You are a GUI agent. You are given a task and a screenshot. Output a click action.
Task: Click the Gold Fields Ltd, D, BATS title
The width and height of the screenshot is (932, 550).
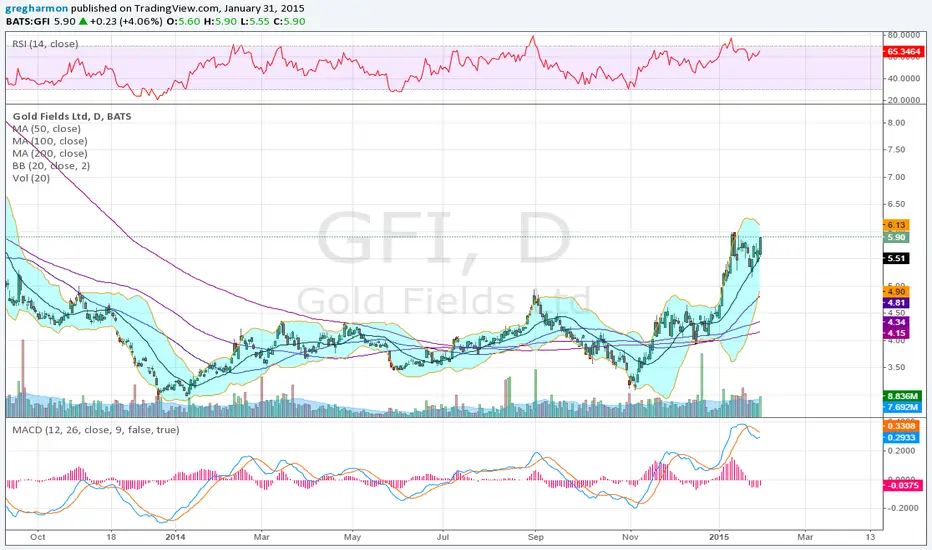pyautogui.click(x=72, y=117)
